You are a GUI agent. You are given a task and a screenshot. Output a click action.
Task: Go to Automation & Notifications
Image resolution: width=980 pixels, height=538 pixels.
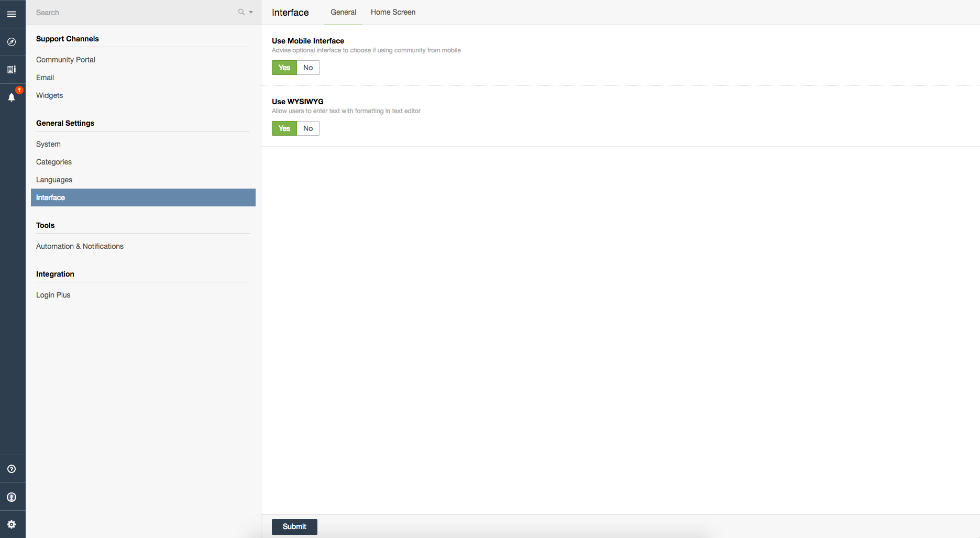[80, 246]
